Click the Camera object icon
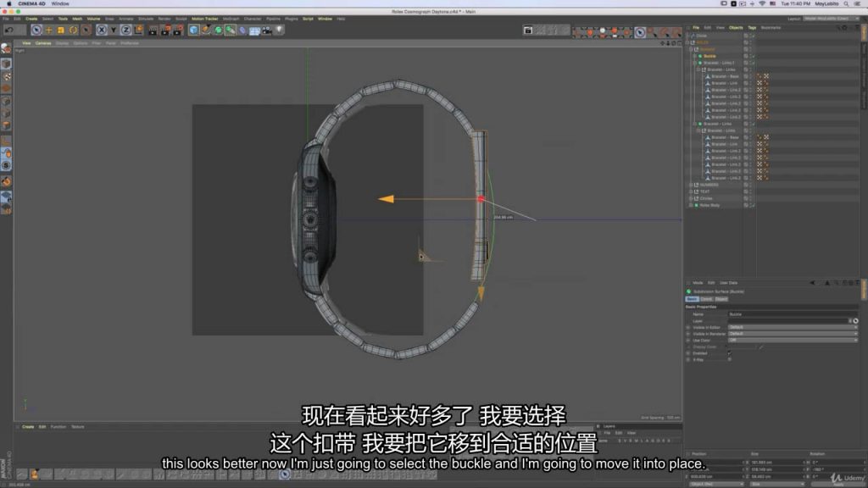The height and width of the screenshot is (488, 868). point(267,30)
